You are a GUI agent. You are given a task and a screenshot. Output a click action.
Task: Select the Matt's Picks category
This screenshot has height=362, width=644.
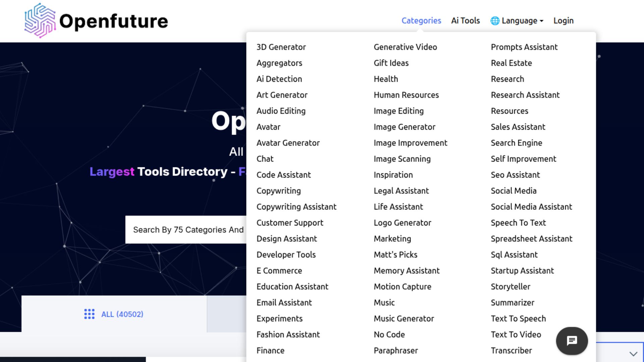(395, 254)
